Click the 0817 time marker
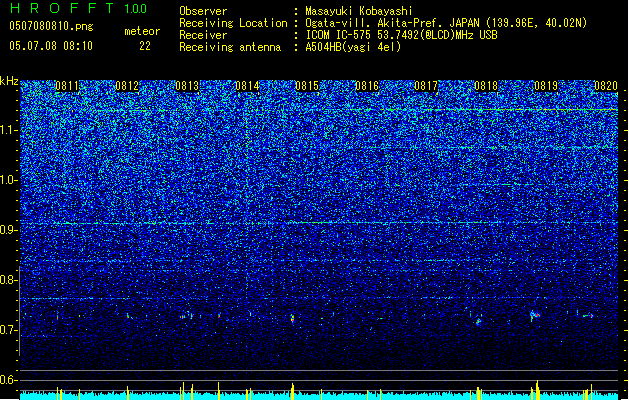The height and width of the screenshot is (400, 629). pyautogui.click(x=426, y=86)
